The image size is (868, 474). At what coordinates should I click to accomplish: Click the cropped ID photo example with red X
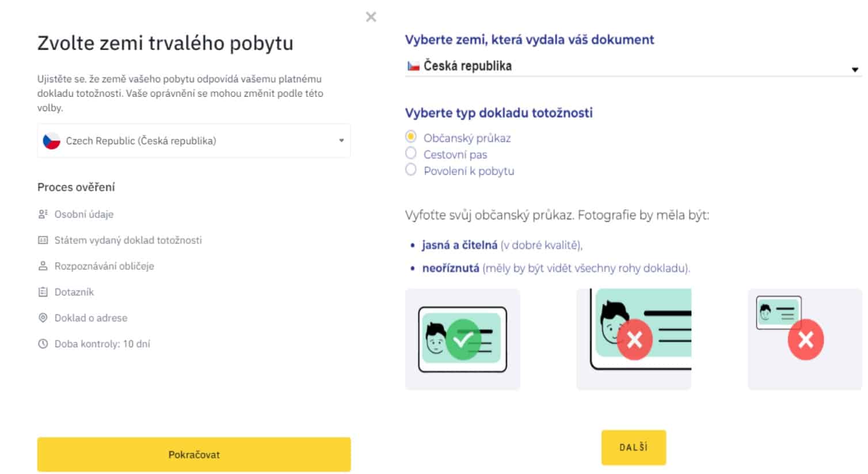[633, 339]
